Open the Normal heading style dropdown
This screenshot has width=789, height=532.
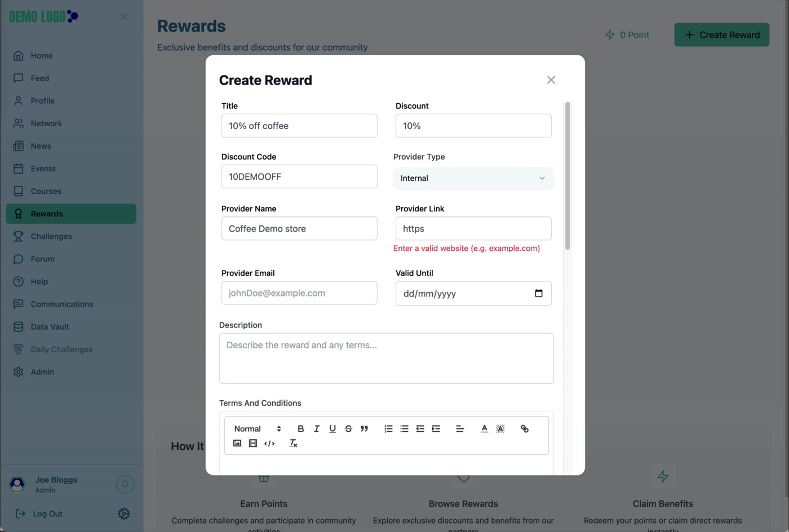point(258,429)
